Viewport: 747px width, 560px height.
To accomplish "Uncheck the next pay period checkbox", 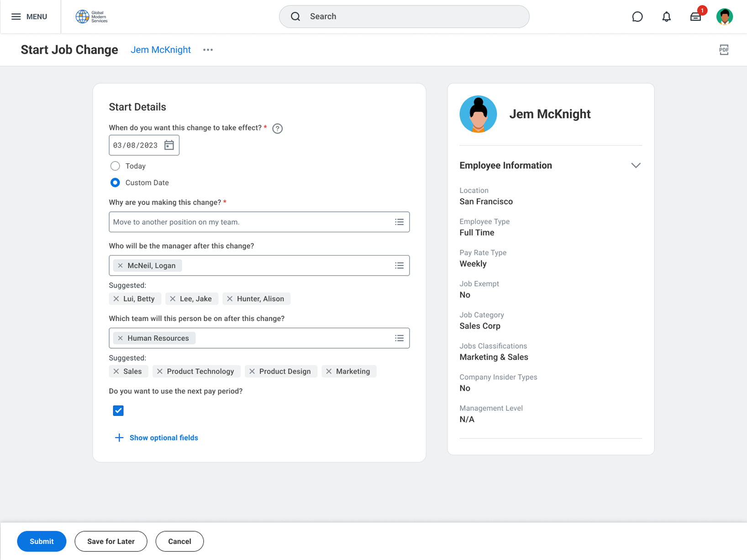I will (118, 411).
